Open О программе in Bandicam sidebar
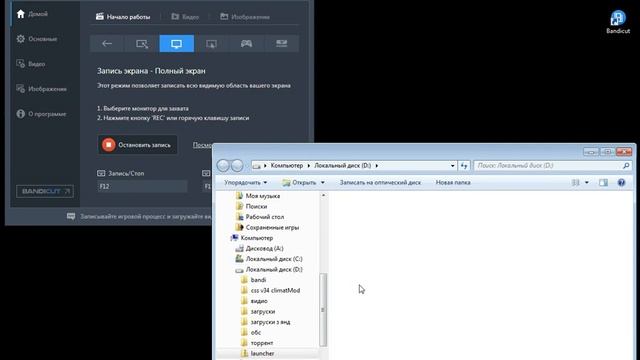 (x=41, y=114)
